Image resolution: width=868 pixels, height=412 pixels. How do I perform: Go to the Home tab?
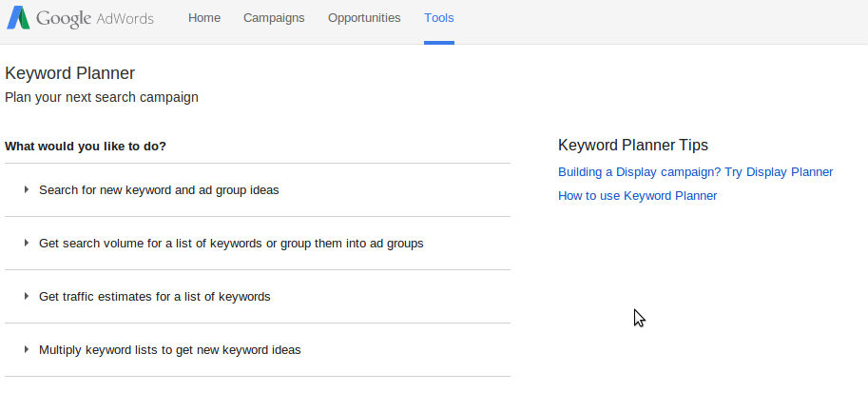tap(204, 18)
